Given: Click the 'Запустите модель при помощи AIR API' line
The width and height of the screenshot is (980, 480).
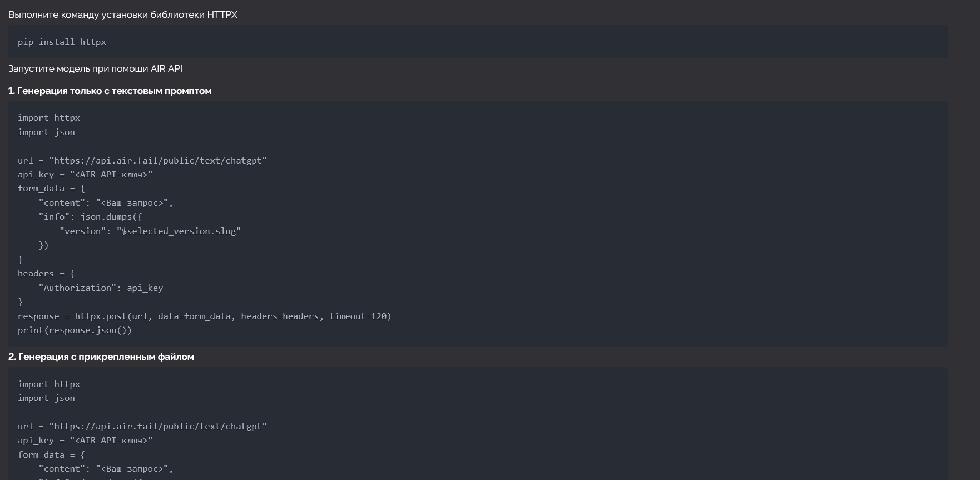Looking at the screenshot, I should coord(95,68).
